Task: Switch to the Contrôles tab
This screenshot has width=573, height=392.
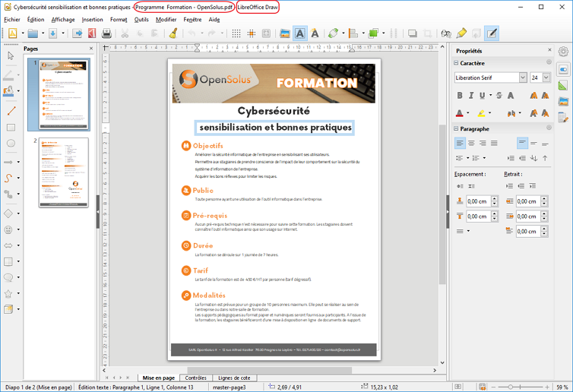Action: pos(195,378)
